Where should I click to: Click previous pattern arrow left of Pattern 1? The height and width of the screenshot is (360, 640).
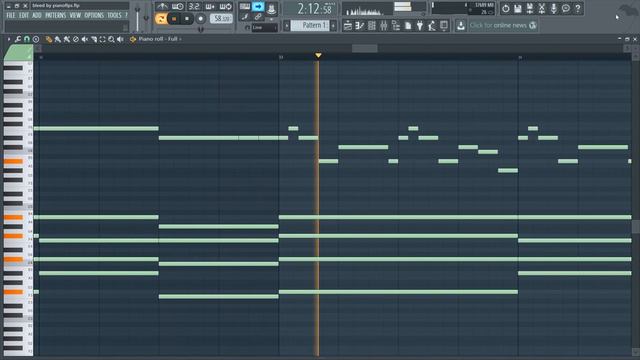(x=287, y=26)
